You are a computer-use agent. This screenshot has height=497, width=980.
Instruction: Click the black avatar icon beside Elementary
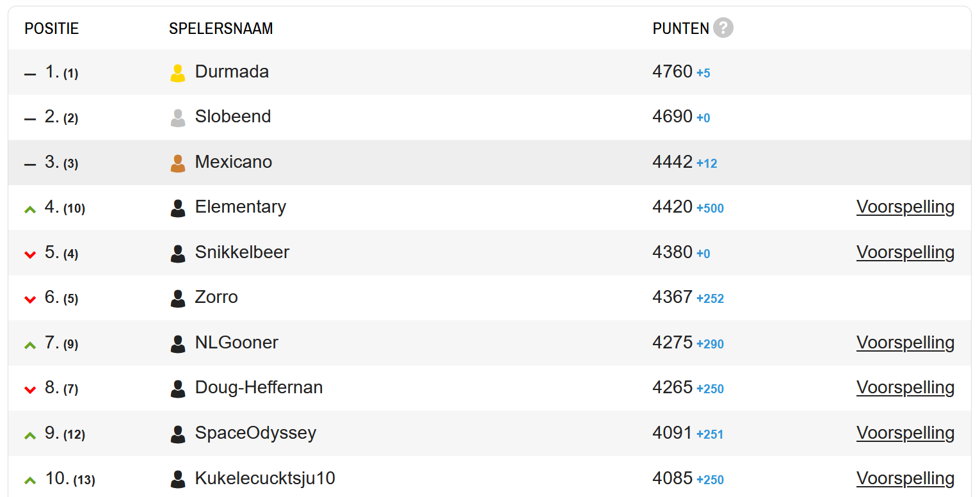[178, 208]
